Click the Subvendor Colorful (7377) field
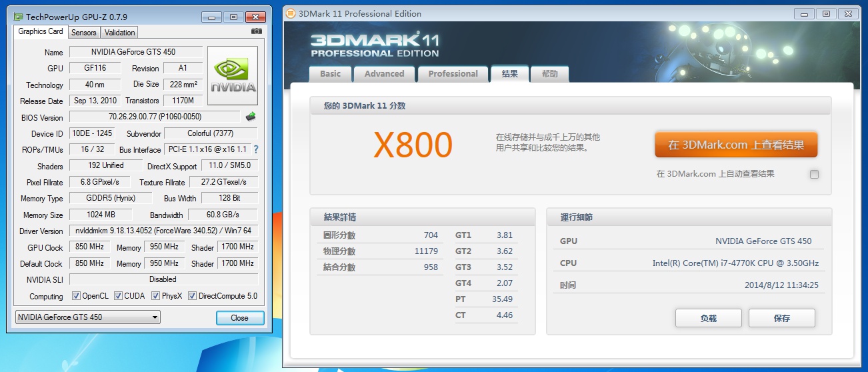This screenshot has height=372, width=868. tap(211, 133)
